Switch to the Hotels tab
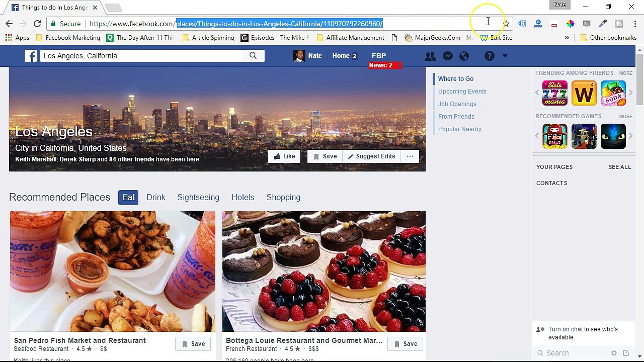The width and height of the screenshot is (644, 362). pos(243,197)
